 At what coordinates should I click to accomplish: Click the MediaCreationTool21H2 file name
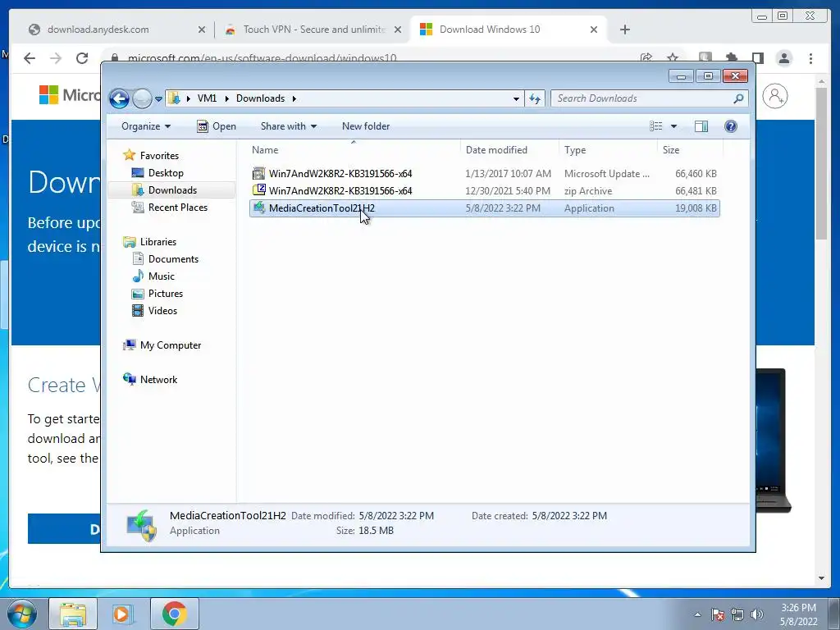322,208
